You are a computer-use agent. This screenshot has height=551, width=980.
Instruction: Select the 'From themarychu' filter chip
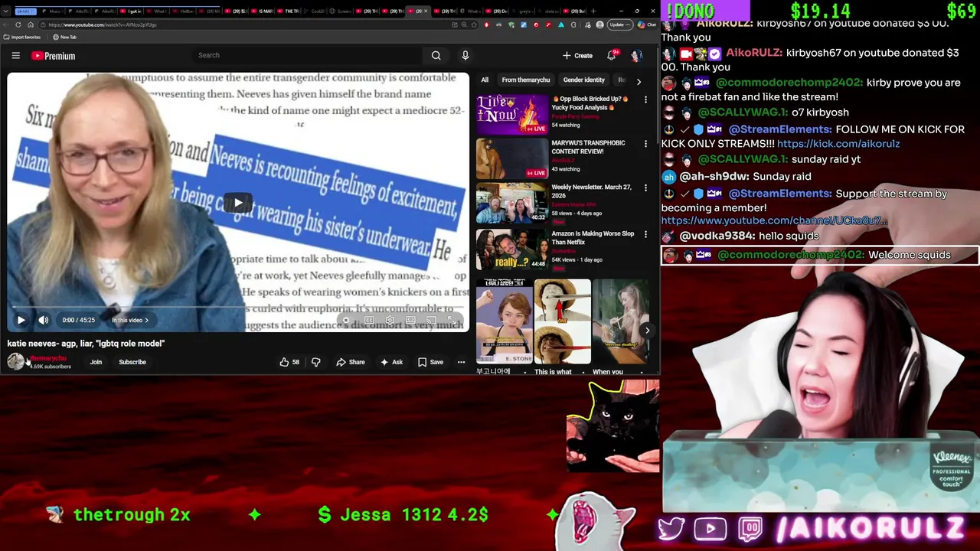tap(526, 80)
